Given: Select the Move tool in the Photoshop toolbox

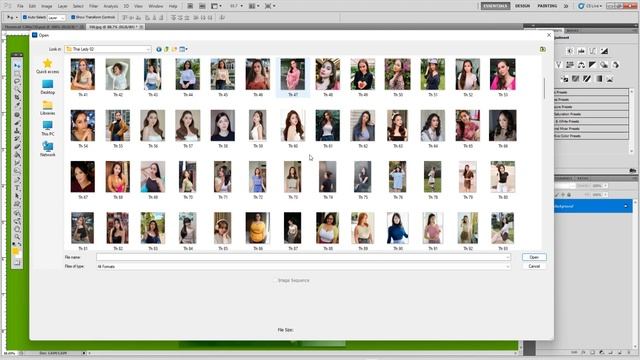Looking at the screenshot, I should (x=17, y=65).
